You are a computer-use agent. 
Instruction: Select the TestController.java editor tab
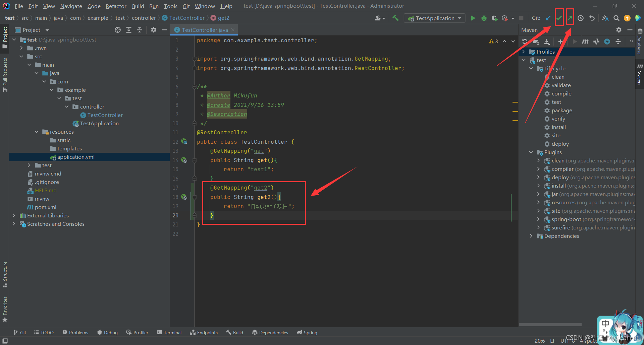[x=205, y=30]
